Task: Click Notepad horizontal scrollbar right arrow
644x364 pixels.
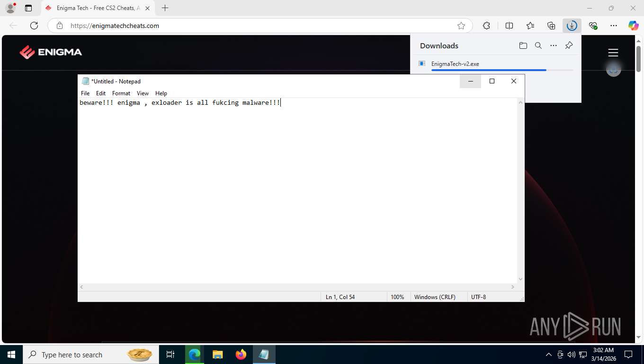Action: click(513, 287)
